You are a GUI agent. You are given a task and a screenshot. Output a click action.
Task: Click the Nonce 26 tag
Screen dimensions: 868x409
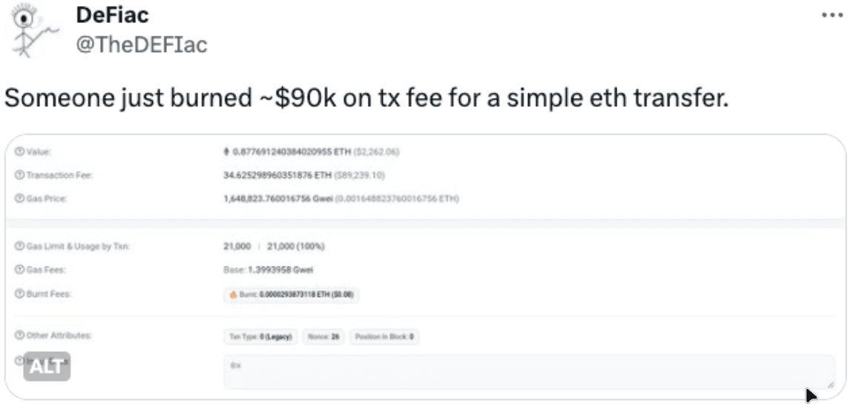[x=323, y=337]
